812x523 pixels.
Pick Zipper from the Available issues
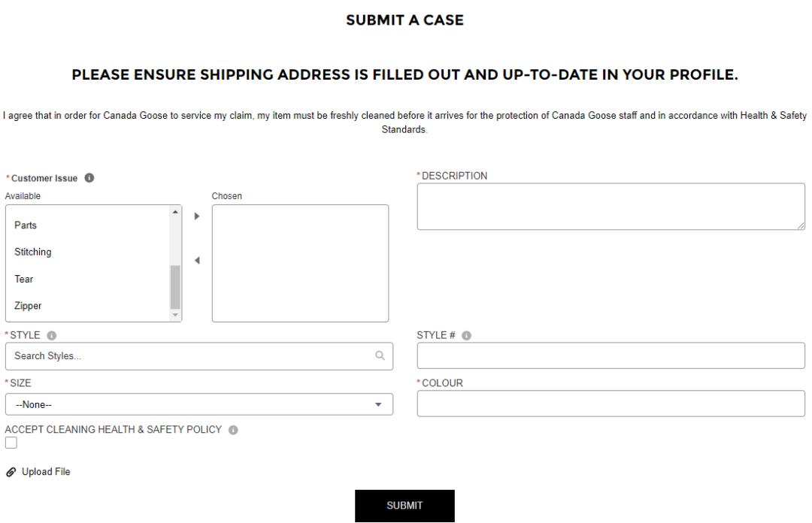point(28,307)
